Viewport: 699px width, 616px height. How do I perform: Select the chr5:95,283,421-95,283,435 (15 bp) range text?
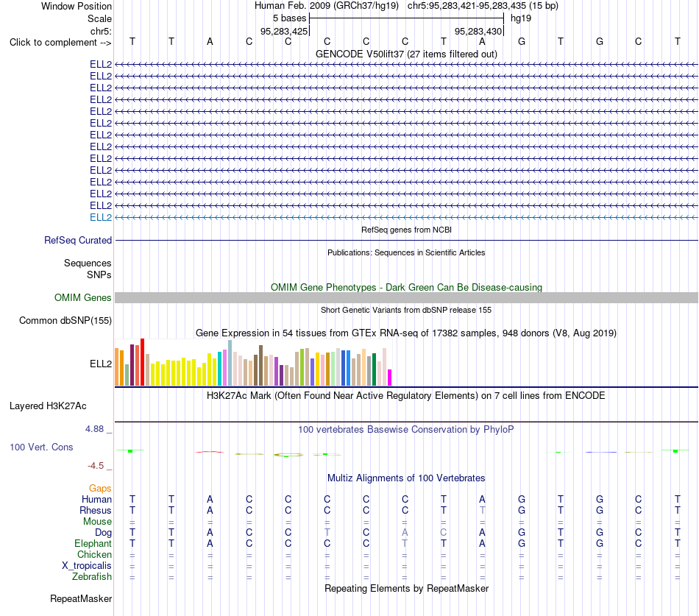(483, 6)
